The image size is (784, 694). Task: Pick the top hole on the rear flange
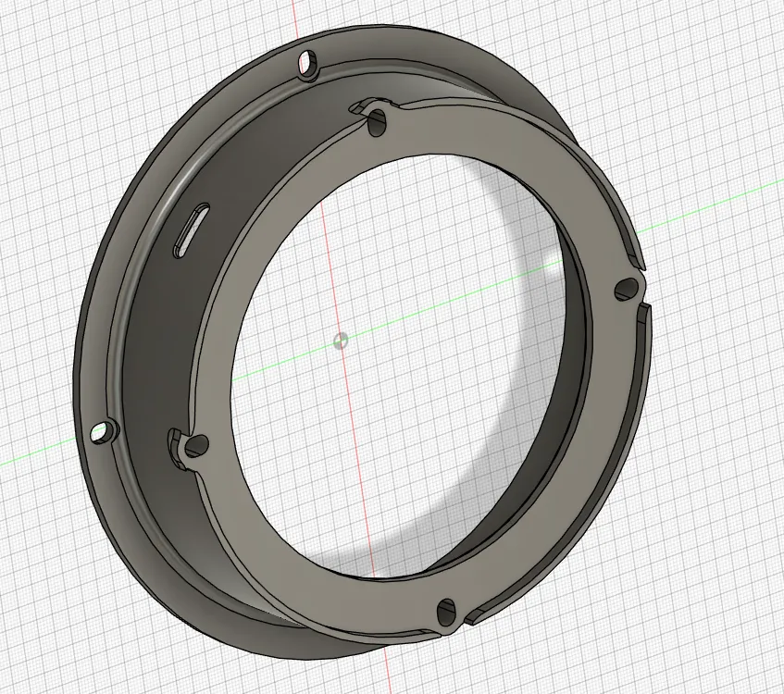click(x=309, y=62)
